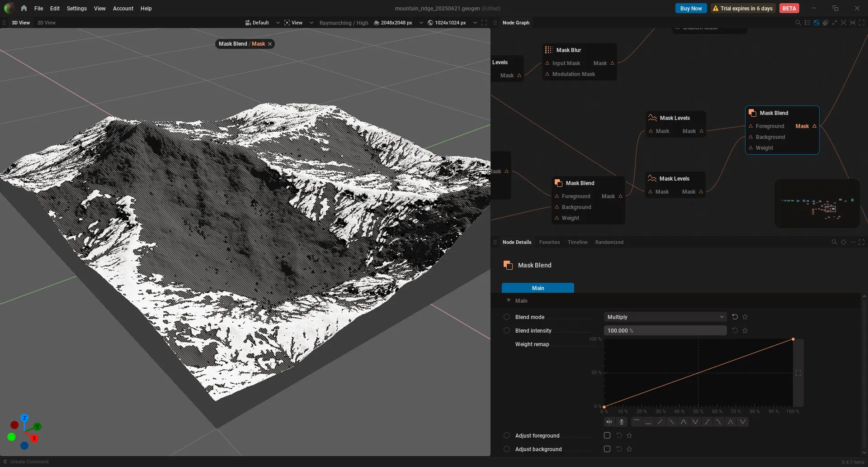Image resolution: width=868 pixels, height=467 pixels.
Task: Click the node graph minimap thumbnail
Action: coord(817,204)
